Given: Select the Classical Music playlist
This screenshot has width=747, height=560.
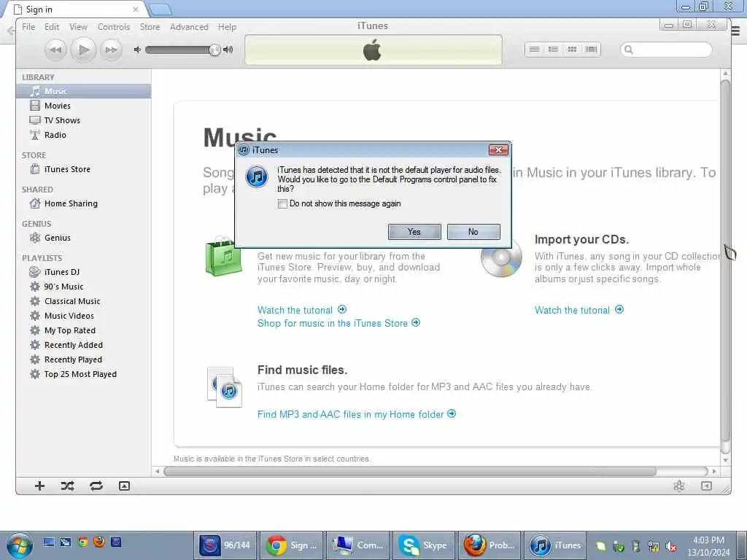Looking at the screenshot, I should (84, 301).
